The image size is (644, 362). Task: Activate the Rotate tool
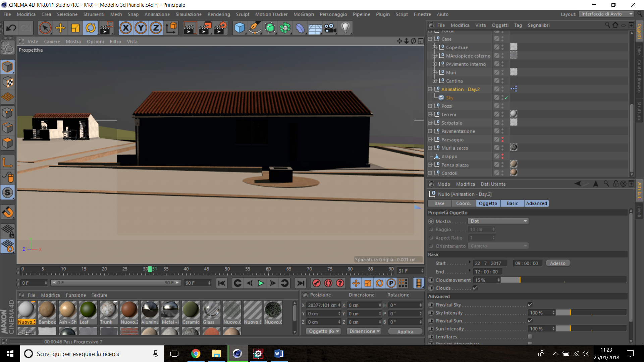[x=91, y=28]
